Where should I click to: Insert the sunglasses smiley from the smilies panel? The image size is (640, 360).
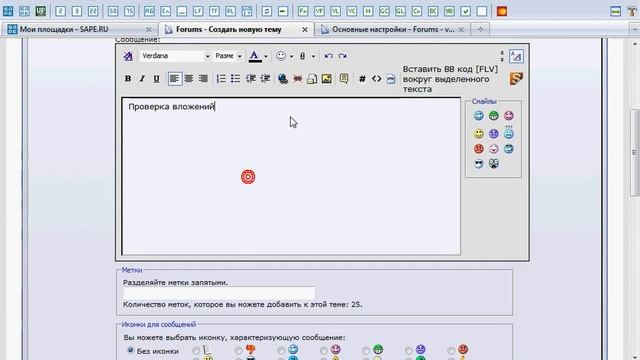pyautogui.click(x=479, y=164)
